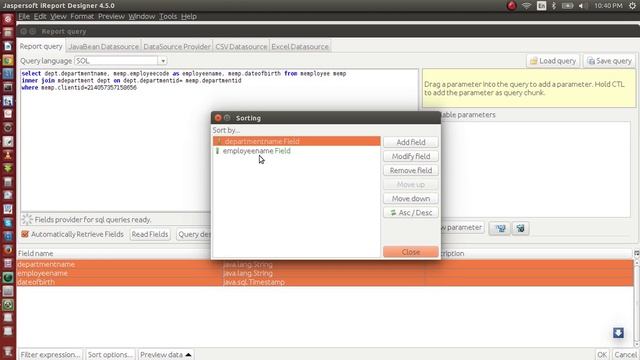Viewport: 640px width, 360px height.
Task: Click the Query designer button
Action: (x=194, y=234)
